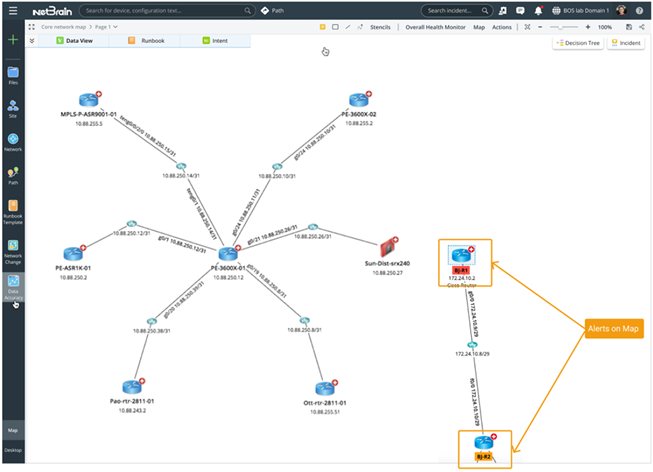Image resolution: width=653 pixels, height=472 pixels.
Task: Click the 172.24.10.8/29 subnet node
Action: click(472, 345)
